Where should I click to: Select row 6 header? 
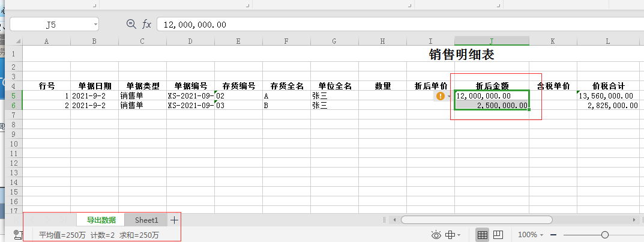(x=14, y=106)
